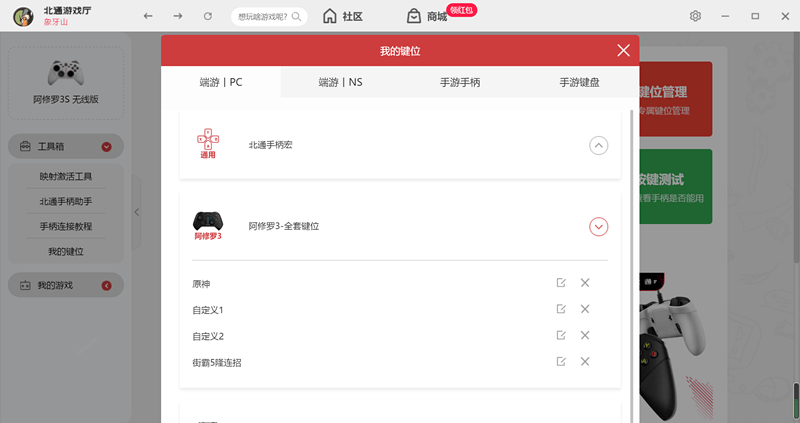Screen dimensions: 800x423
Task: Select the 自定义2 mapping row
Action: click(400, 336)
